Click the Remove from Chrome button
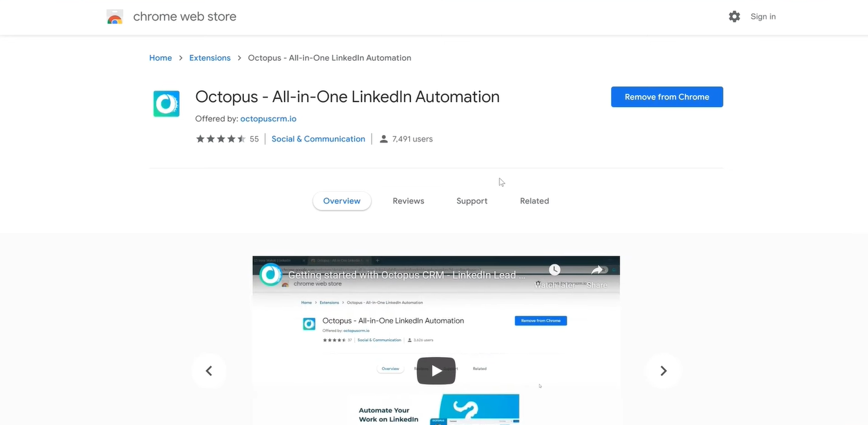868x425 pixels. [x=667, y=97]
